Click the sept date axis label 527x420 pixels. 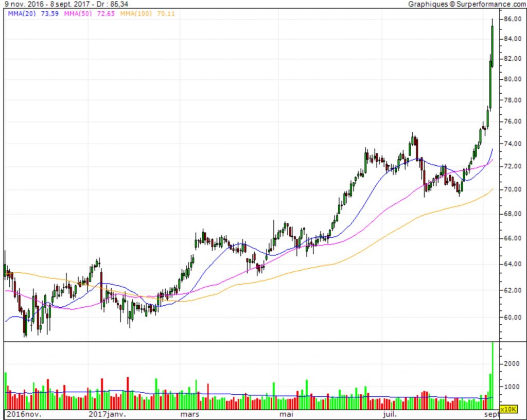(493, 414)
